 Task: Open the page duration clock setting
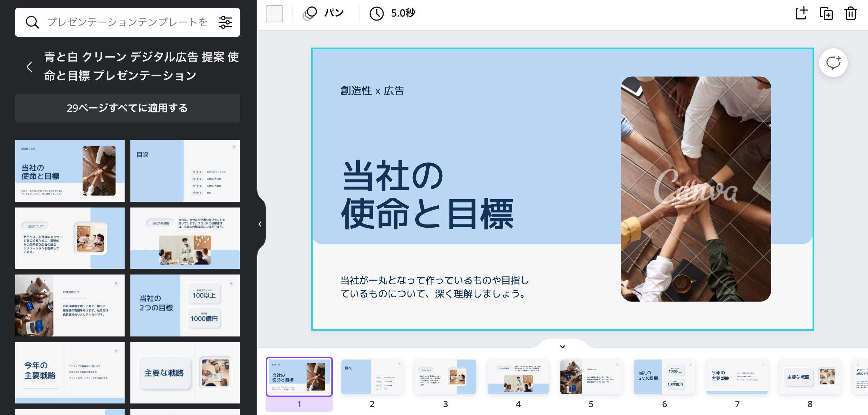point(376,13)
